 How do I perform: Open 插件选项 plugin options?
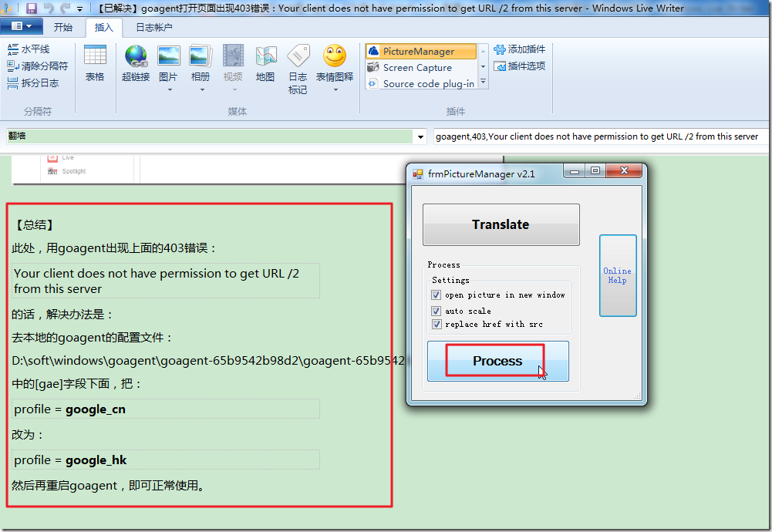point(520,66)
